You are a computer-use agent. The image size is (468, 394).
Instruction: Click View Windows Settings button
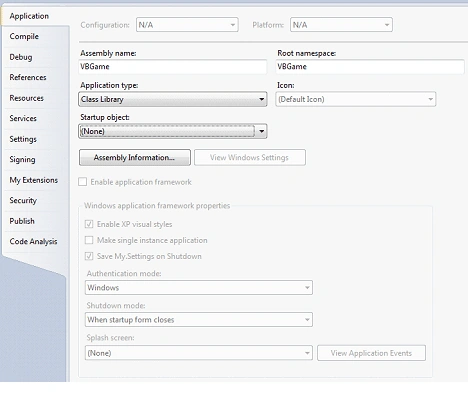point(250,157)
